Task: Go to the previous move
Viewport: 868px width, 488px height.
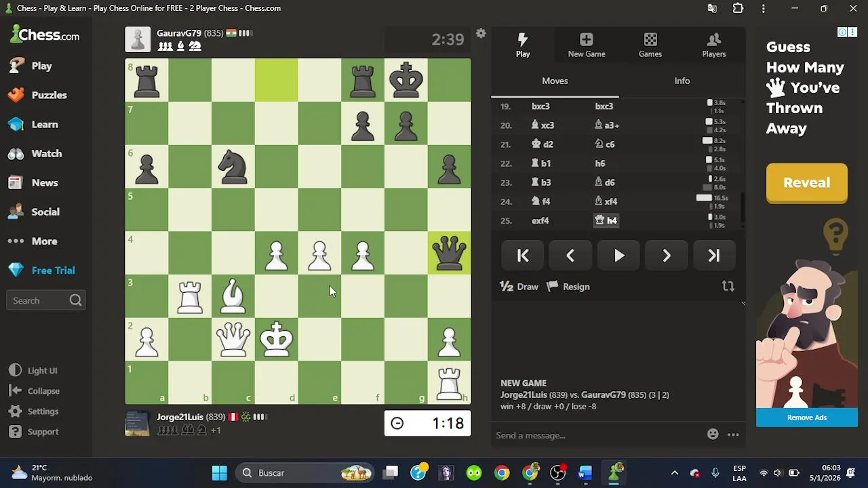Action: [570, 256]
